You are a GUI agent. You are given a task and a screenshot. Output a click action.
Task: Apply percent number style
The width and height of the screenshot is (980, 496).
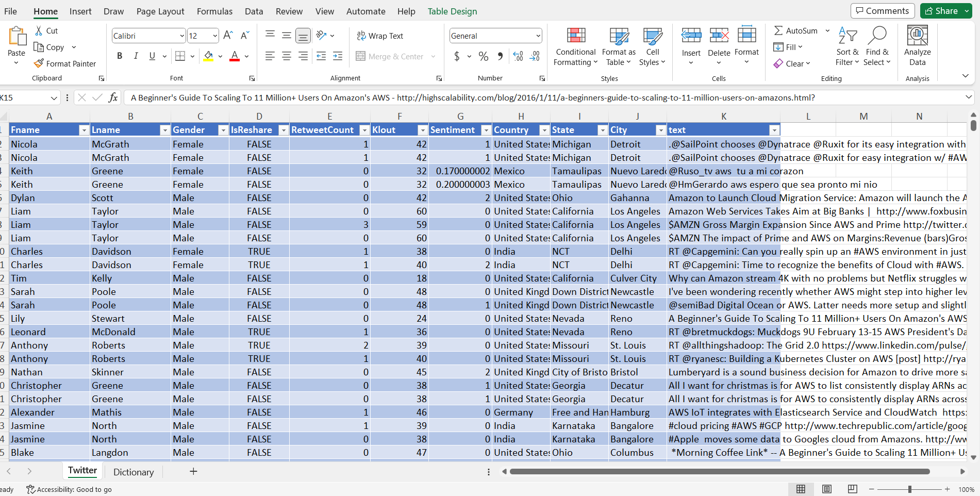(x=484, y=56)
